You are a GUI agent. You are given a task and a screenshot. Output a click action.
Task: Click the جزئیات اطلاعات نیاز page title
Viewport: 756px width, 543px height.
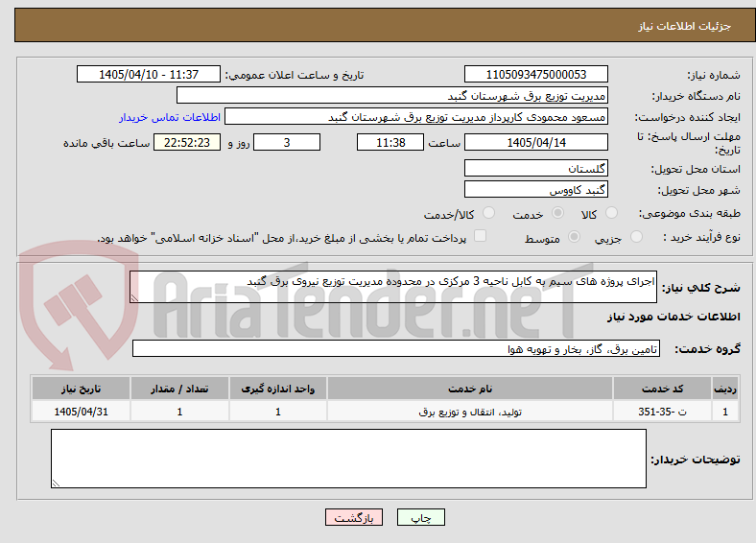tap(685, 26)
